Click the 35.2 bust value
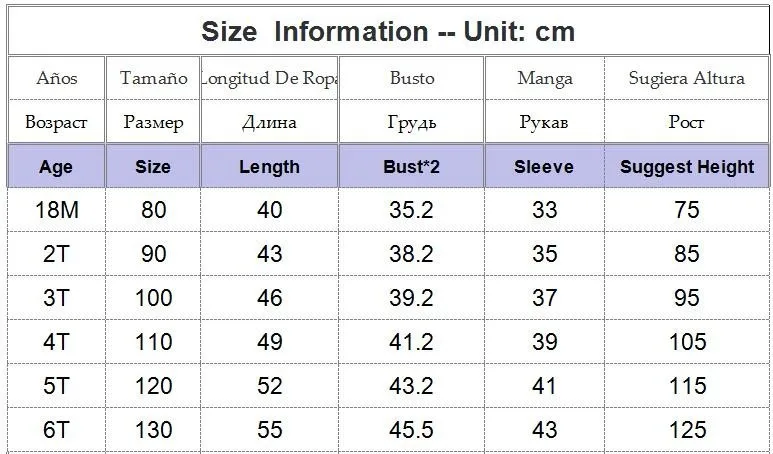The height and width of the screenshot is (454, 773). [411, 210]
